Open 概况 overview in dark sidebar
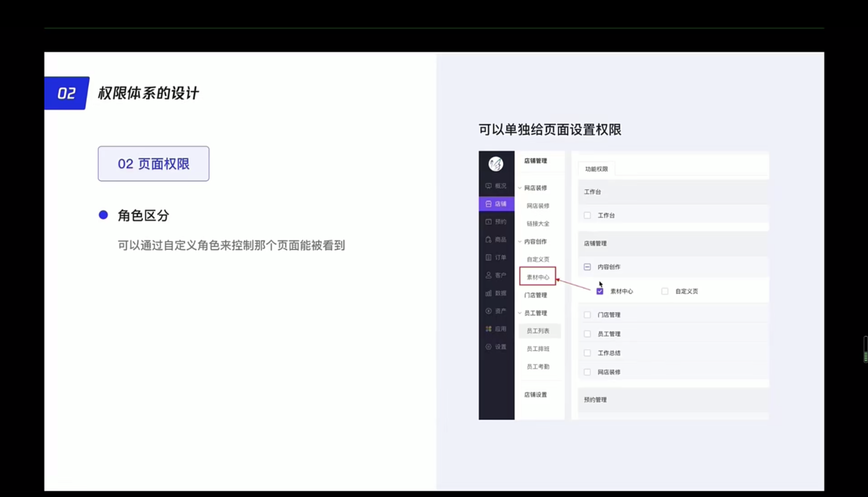 point(496,186)
